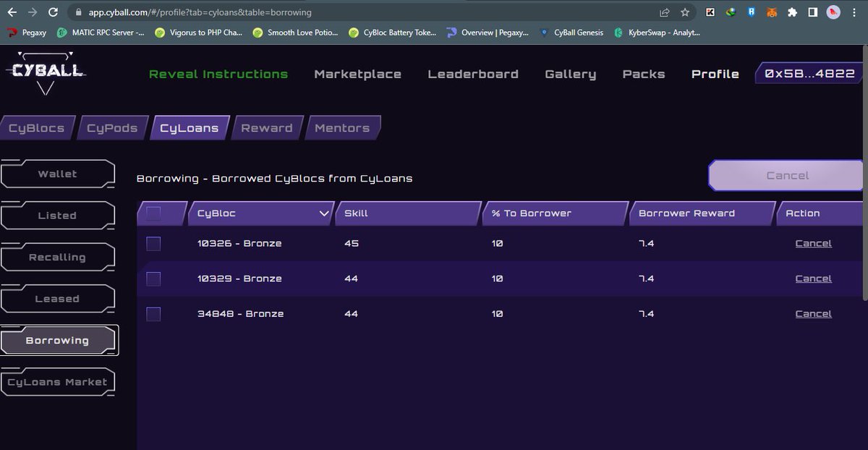Expand the CyBloc column sort dropdown
The width and height of the screenshot is (868, 450).
[x=324, y=213]
